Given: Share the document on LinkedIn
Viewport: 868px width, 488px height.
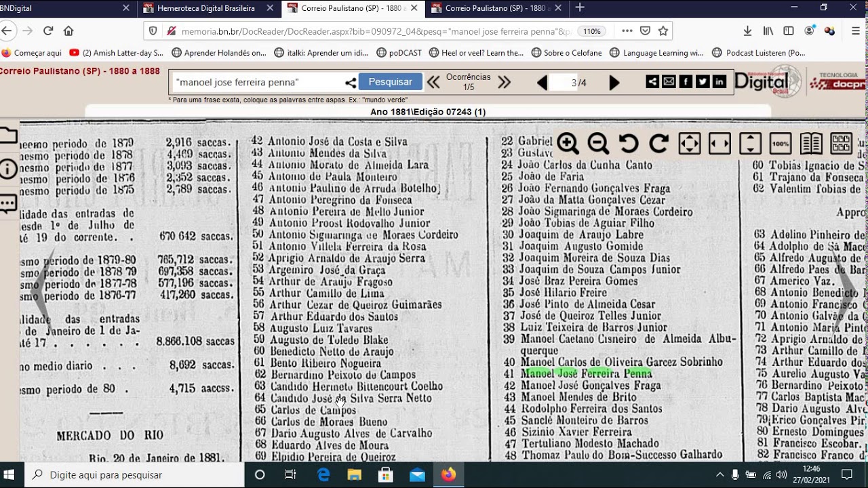Looking at the screenshot, I should [x=719, y=82].
